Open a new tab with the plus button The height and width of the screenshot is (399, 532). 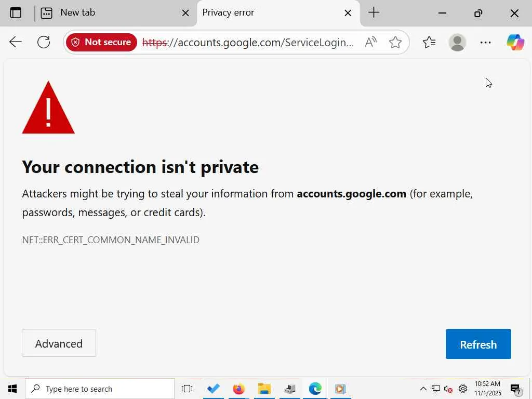(374, 13)
